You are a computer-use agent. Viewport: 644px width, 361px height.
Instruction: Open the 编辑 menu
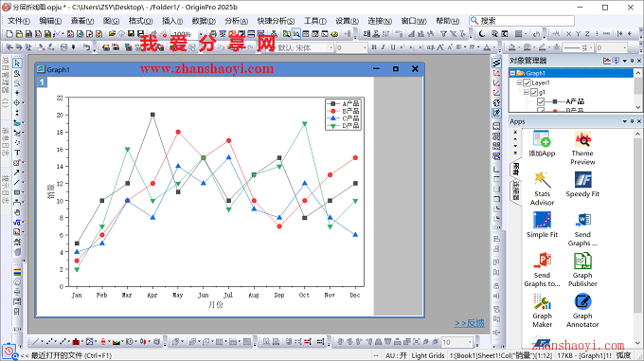point(50,21)
